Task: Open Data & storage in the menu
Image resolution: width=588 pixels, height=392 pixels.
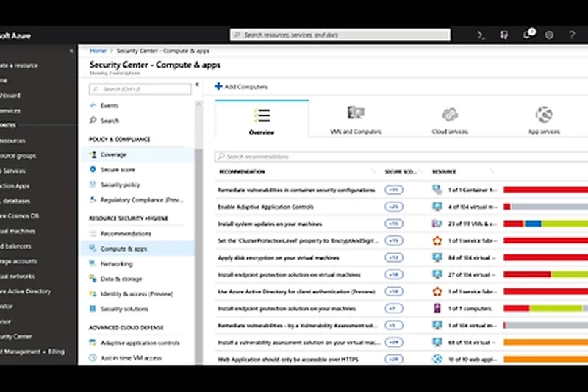Action: 121,279
